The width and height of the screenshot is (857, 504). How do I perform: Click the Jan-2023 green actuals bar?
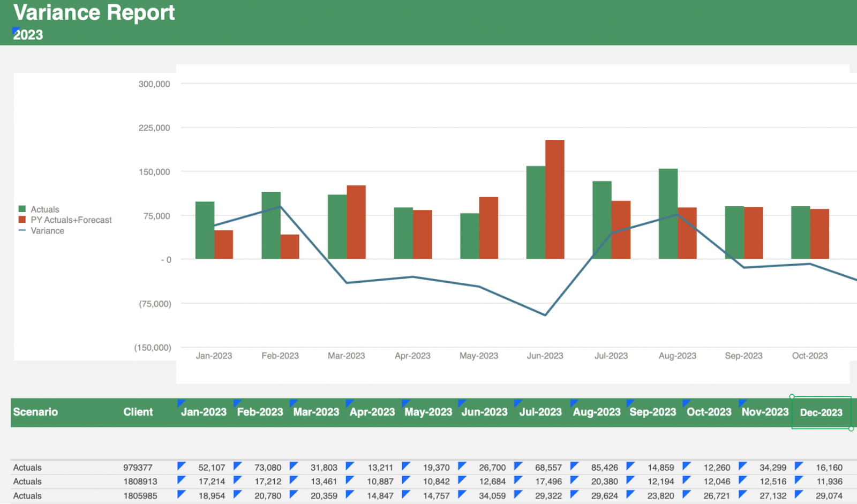pyautogui.click(x=205, y=230)
